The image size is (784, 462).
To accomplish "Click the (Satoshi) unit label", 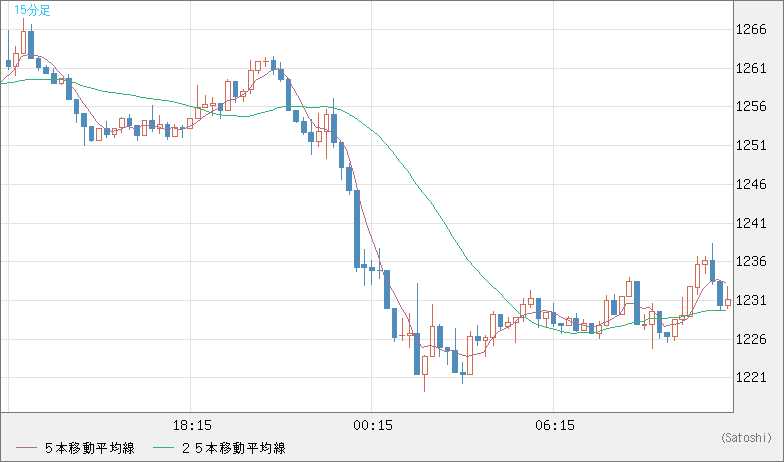I will (x=746, y=438).
